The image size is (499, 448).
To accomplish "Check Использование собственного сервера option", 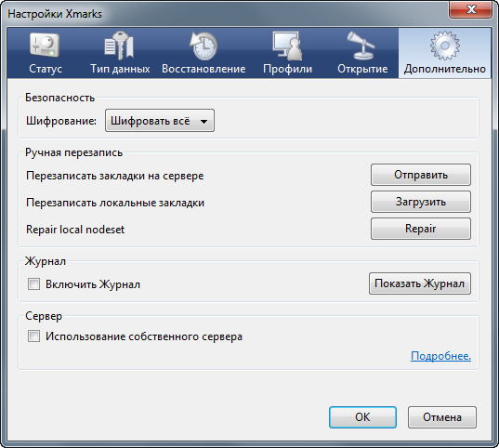I will tap(33, 336).
